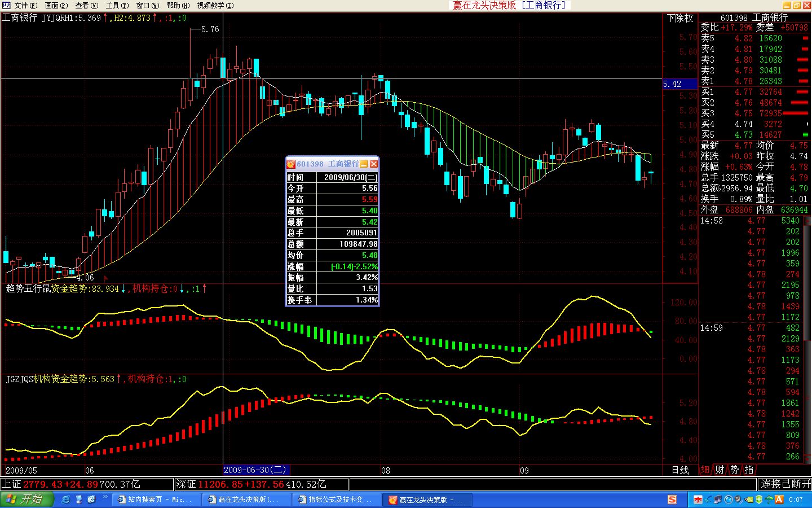Click the 买5 4.73 order book row
Screen dimensions: 812x508
[754, 135]
